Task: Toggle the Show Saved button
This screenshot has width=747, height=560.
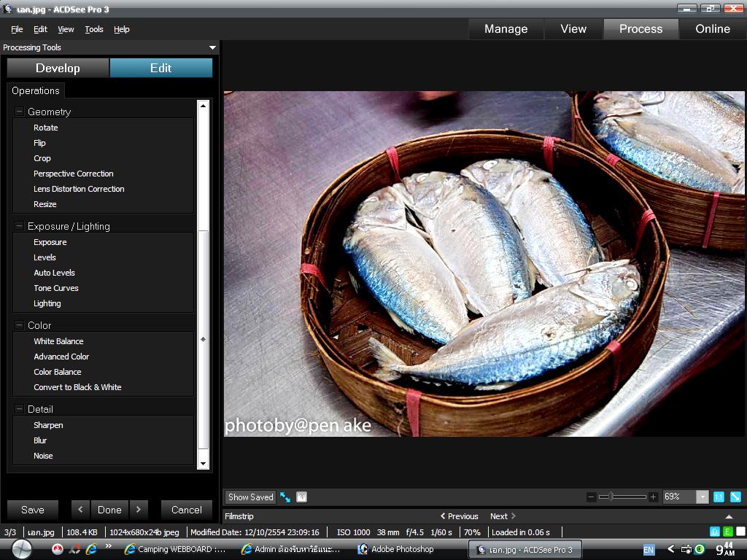Action: coord(250,497)
